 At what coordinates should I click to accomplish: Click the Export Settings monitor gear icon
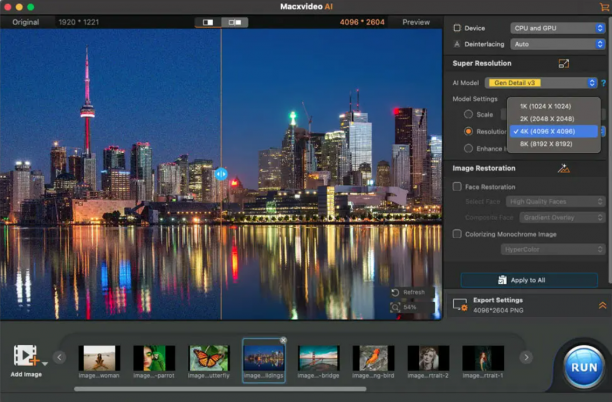tap(460, 305)
